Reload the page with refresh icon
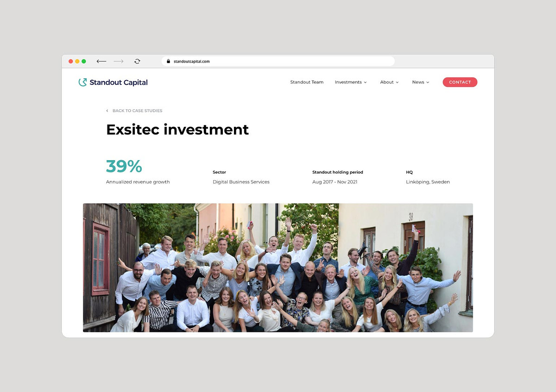Viewport: 556px width, 392px height. tap(137, 61)
